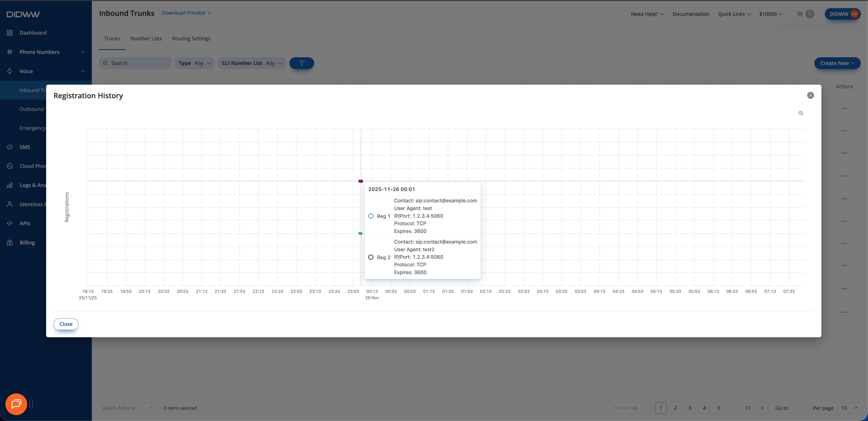868x421 pixels.
Task: Open the live chat bubble icon
Action: pyautogui.click(x=16, y=404)
